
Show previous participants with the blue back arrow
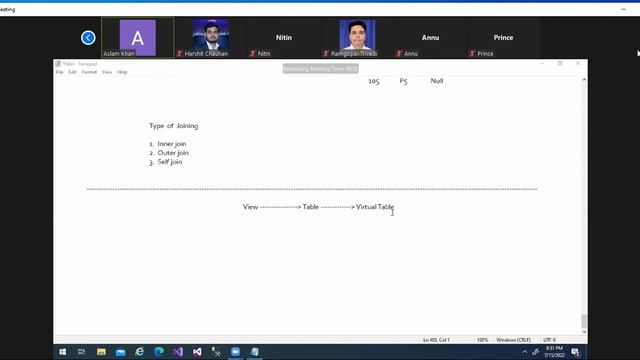(88, 38)
